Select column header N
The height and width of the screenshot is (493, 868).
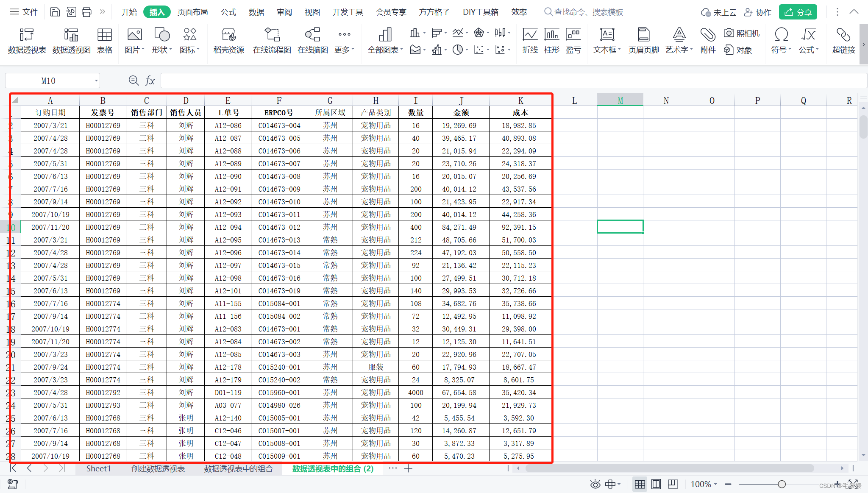(666, 100)
